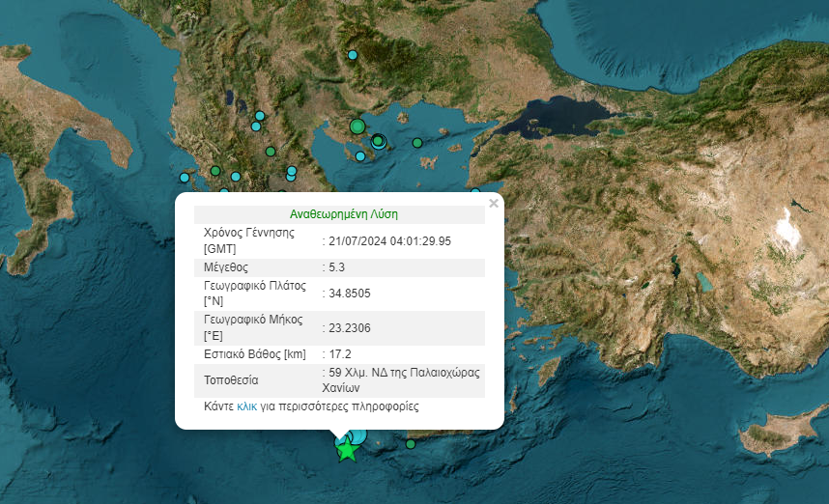Click the overlapping marker cluster right of the large green circle
The width and height of the screenshot is (829, 504).
[x=379, y=141]
